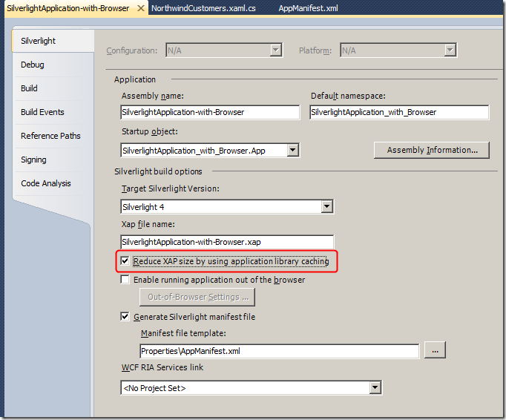Uncheck Reduce XAP size by library caching
This screenshot has width=506, height=420.
pyautogui.click(x=125, y=261)
